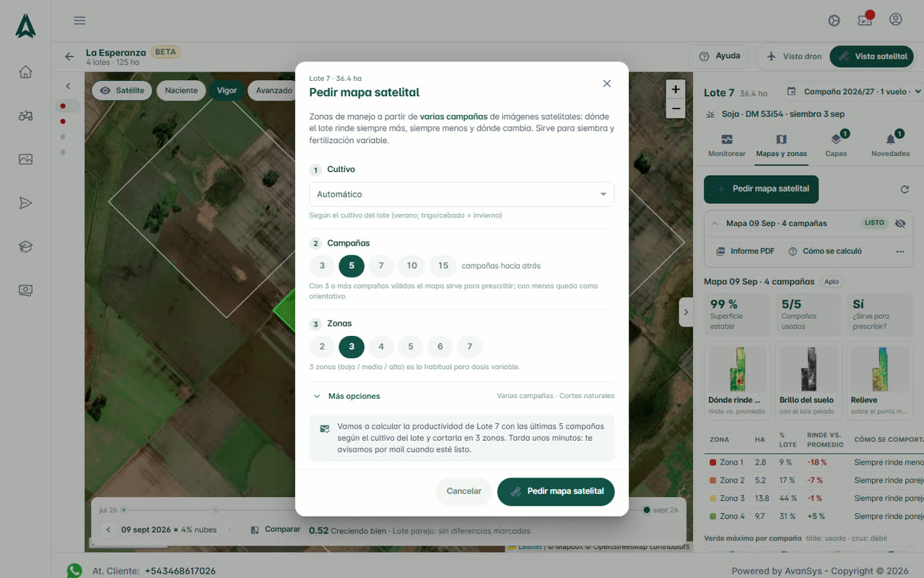The width and height of the screenshot is (924, 578).
Task: Open the Ayuda help button
Action: [x=720, y=56]
